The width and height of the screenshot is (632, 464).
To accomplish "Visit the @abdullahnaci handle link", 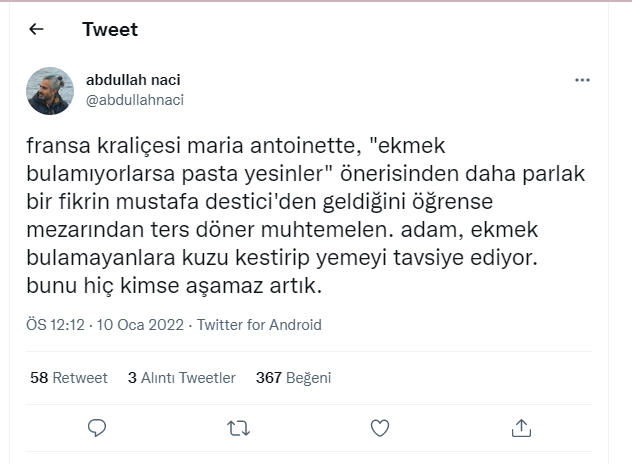I will 135,100.
